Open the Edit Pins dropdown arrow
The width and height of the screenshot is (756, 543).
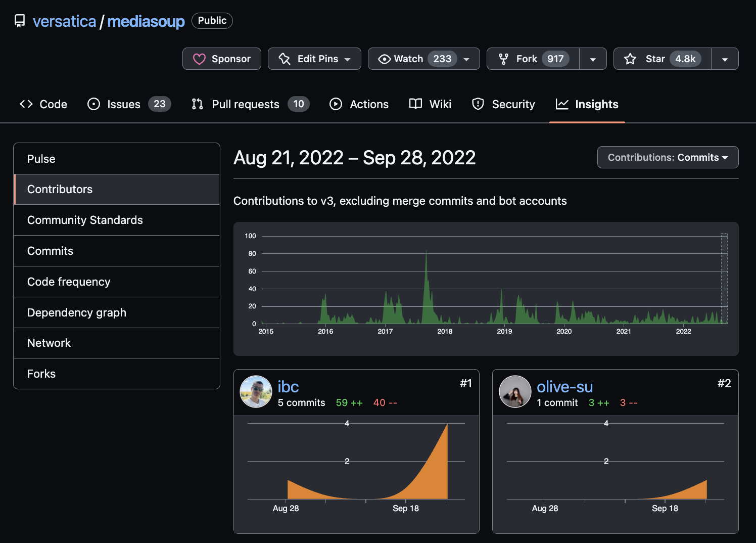[x=348, y=60]
